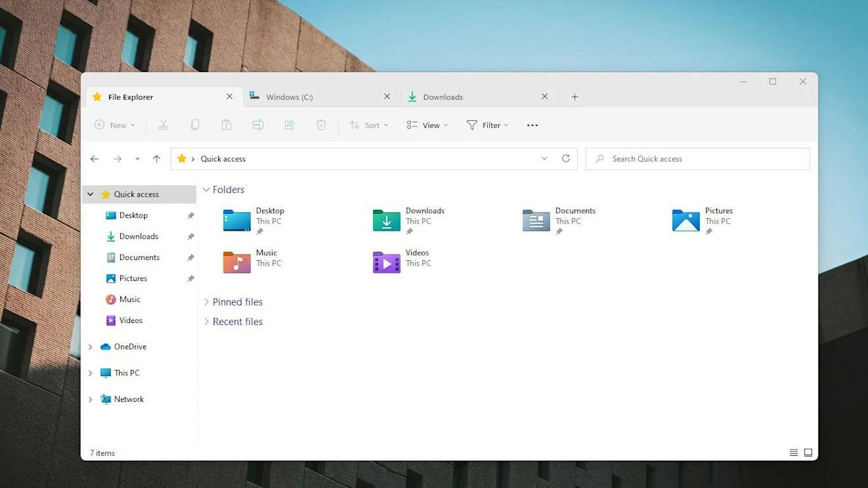Expand This PC in the sidebar

click(x=89, y=373)
